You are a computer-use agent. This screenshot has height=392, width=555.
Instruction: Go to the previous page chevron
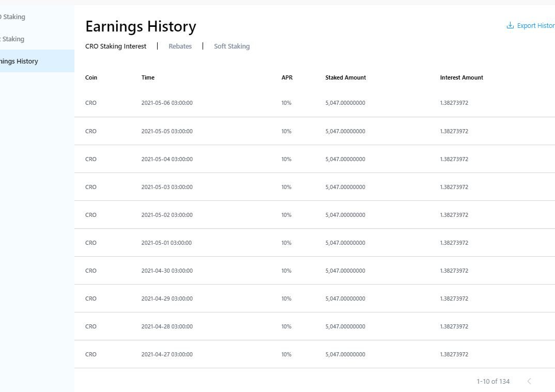(529, 381)
